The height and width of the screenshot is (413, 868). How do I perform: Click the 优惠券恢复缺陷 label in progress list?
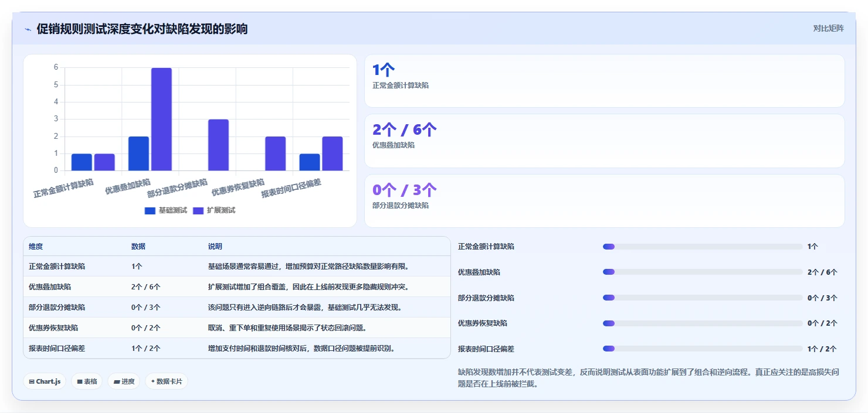click(x=483, y=323)
